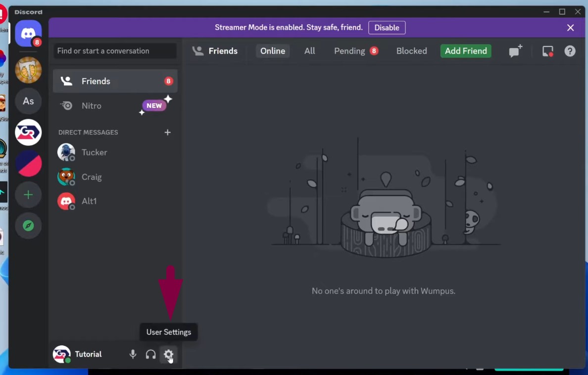Open the golden trophy server icon
The height and width of the screenshot is (375, 588).
pos(28,70)
